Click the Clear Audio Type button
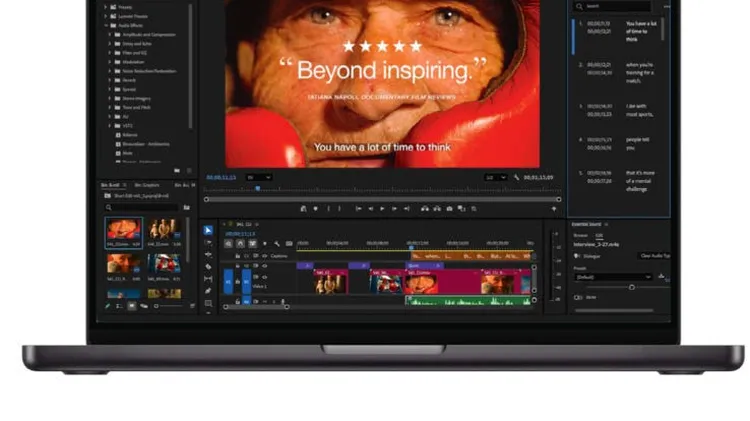 pyautogui.click(x=653, y=256)
